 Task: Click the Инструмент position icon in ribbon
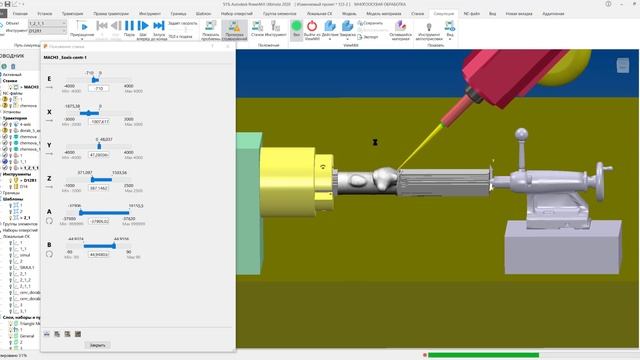pyautogui.click(x=276, y=27)
